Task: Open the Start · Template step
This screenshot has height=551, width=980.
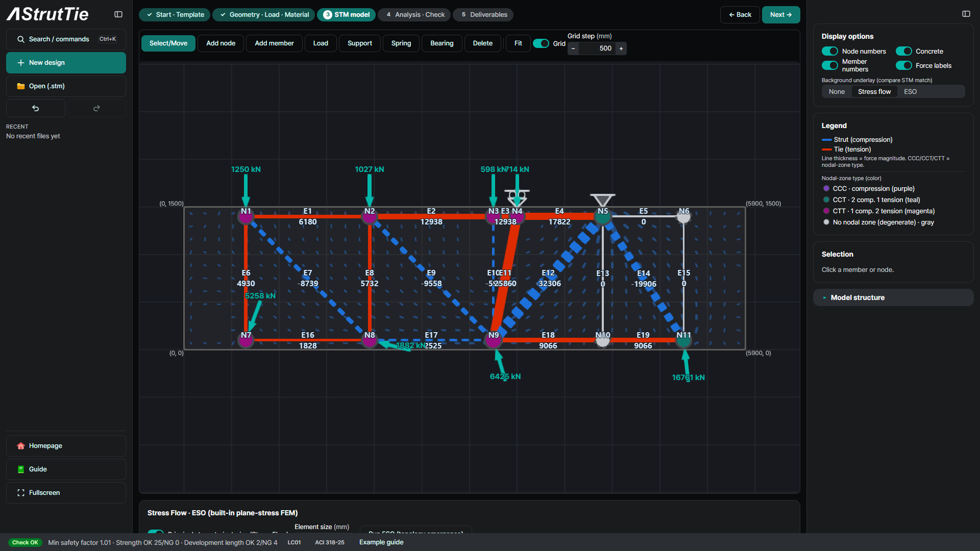Action: pyautogui.click(x=175, y=15)
